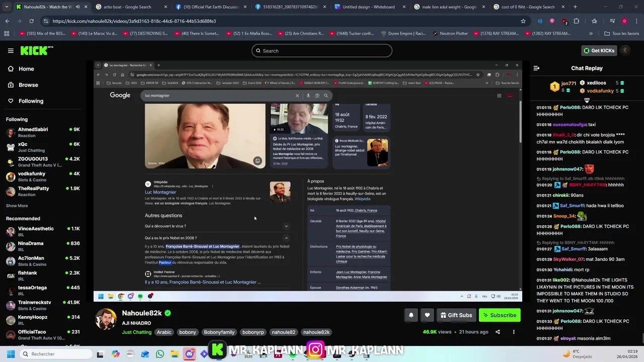Open OfficialTaco recommended channel
Image resolution: width=644 pixels, height=362 pixels.
[x=43, y=335]
